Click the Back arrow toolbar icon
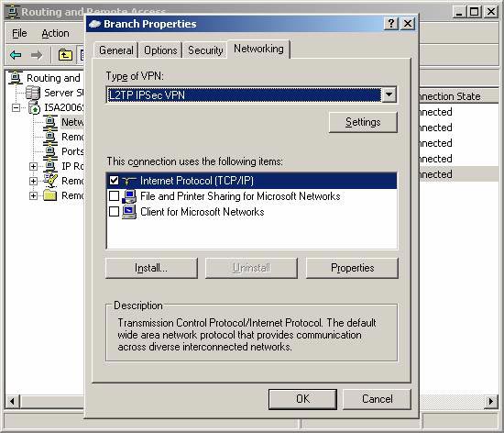 pyautogui.click(x=16, y=55)
